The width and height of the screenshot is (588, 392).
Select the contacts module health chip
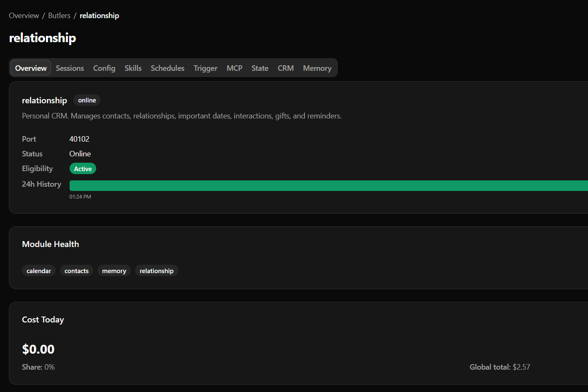click(x=76, y=270)
